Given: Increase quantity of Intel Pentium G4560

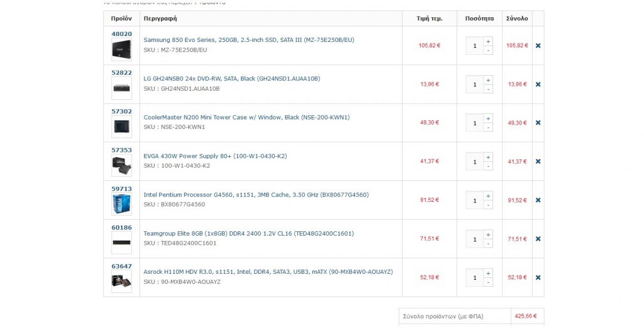Looking at the screenshot, I should 488,196.
